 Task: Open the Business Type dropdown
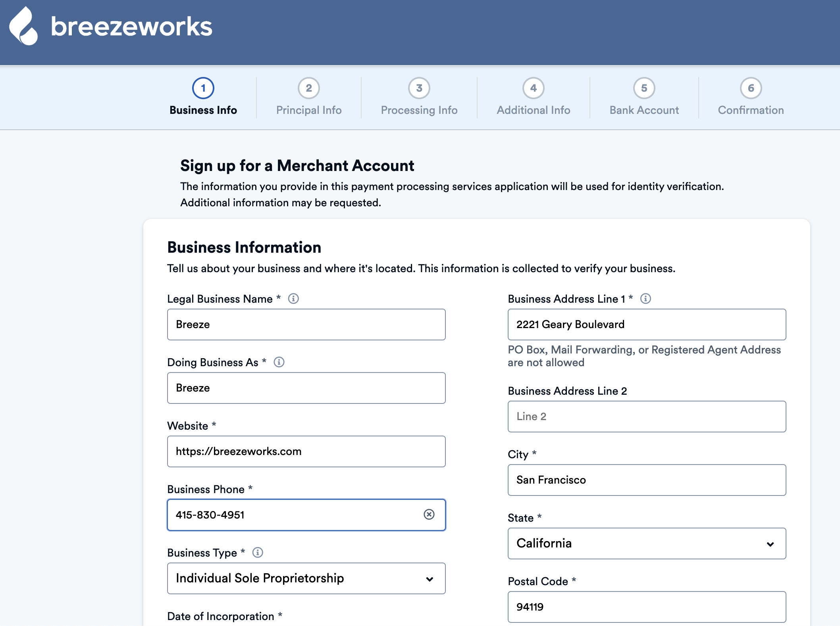coord(306,578)
